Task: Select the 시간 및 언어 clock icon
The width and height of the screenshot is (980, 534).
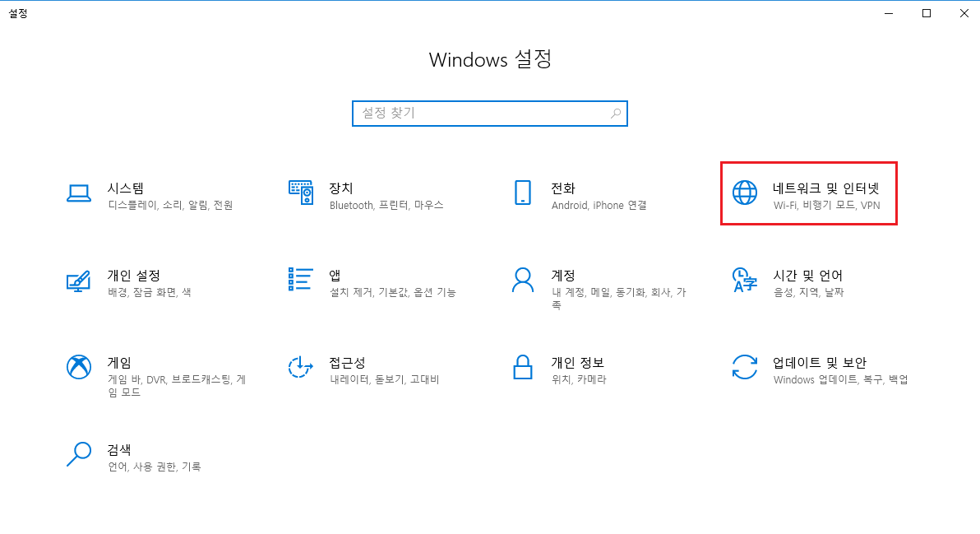Action: pos(744,280)
